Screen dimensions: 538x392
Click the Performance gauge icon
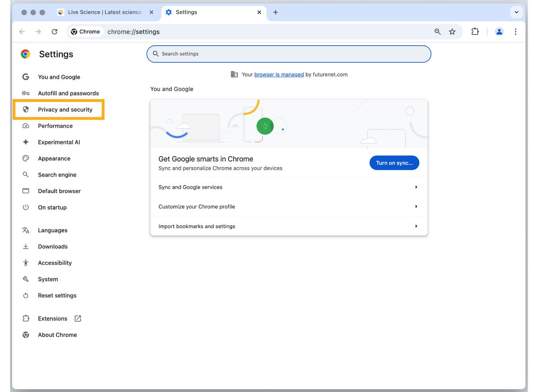[26, 126]
